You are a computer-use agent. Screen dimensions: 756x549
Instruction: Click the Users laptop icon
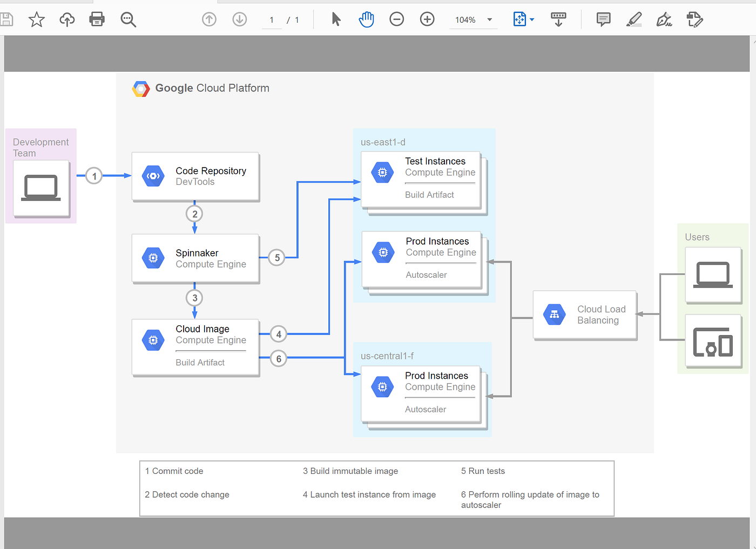(x=713, y=274)
